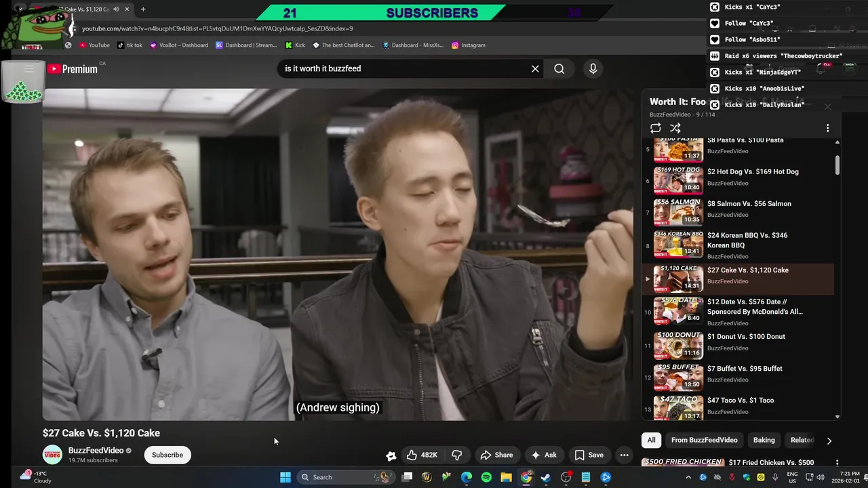Viewport: 868px width, 488px height.
Task: Open VoxBot – Dashboard bookmark
Action: coord(179,45)
